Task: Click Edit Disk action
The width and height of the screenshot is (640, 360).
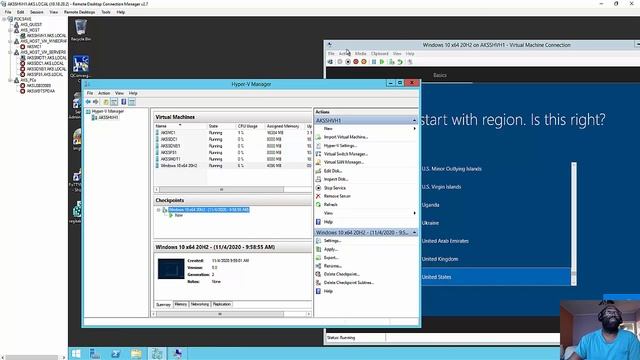Action: pos(333,171)
